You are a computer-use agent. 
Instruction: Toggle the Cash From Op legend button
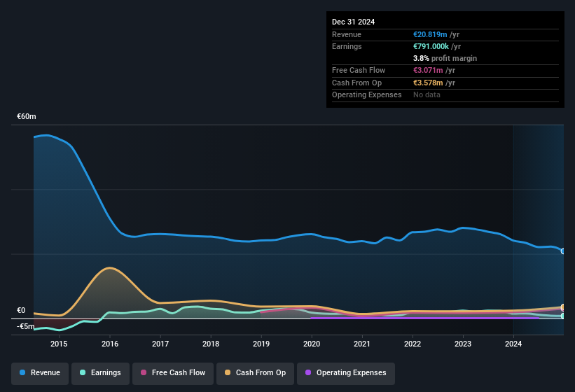[x=255, y=373]
